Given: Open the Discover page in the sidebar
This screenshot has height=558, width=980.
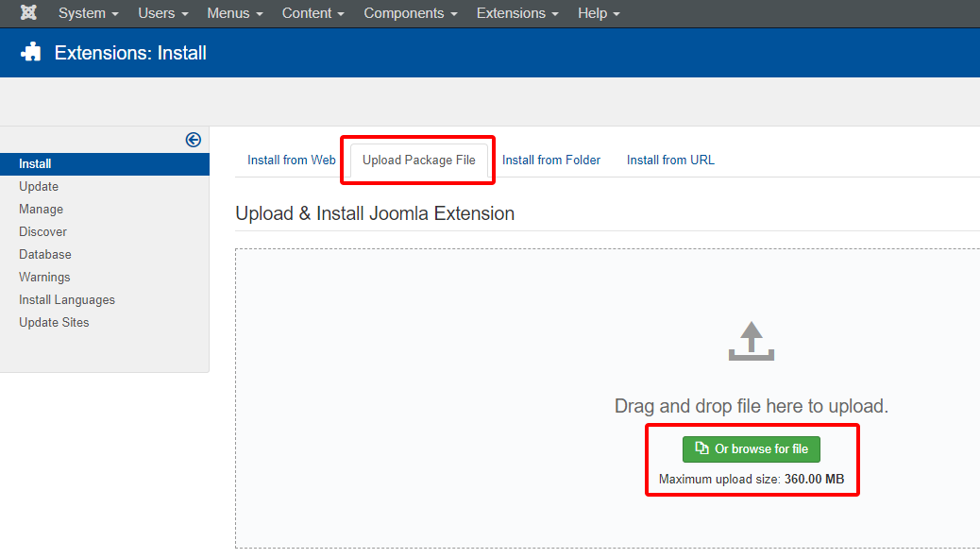Looking at the screenshot, I should pos(42,231).
